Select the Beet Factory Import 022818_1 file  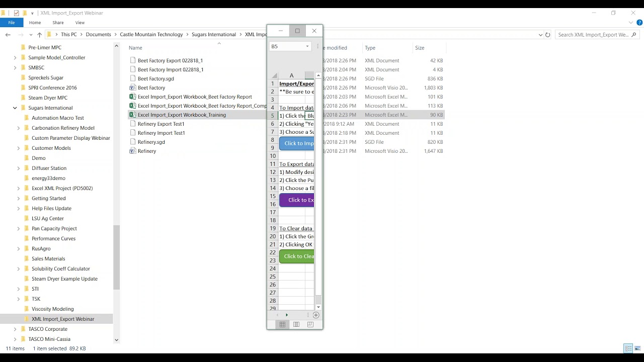pos(171,69)
